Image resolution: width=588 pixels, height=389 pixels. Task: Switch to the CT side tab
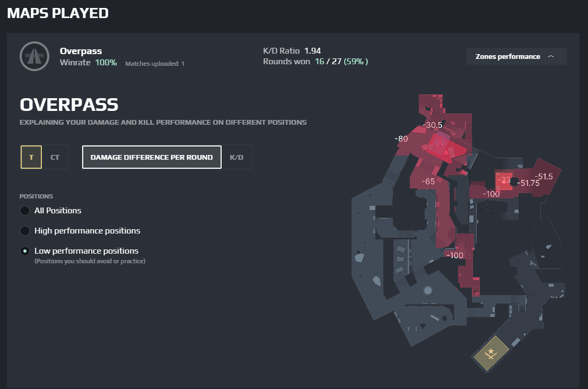point(55,157)
